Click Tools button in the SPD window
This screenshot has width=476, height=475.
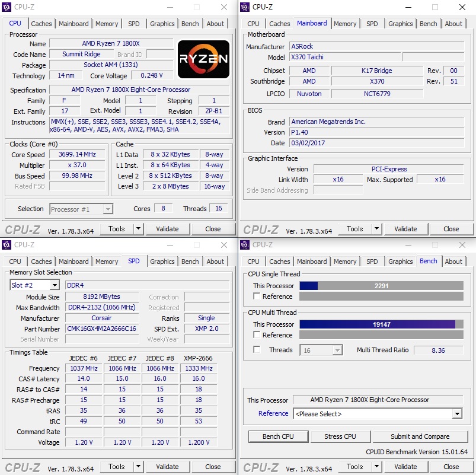(117, 467)
